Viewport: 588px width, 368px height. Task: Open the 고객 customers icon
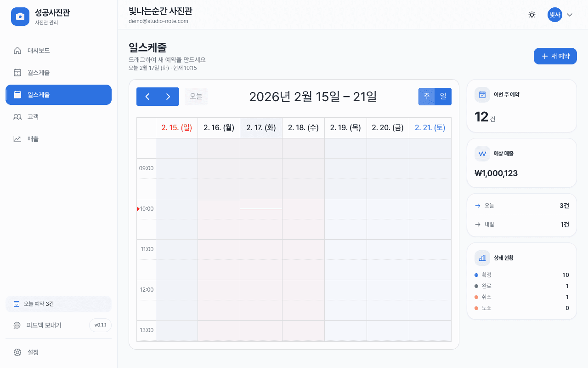pyautogui.click(x=17, y=116)
